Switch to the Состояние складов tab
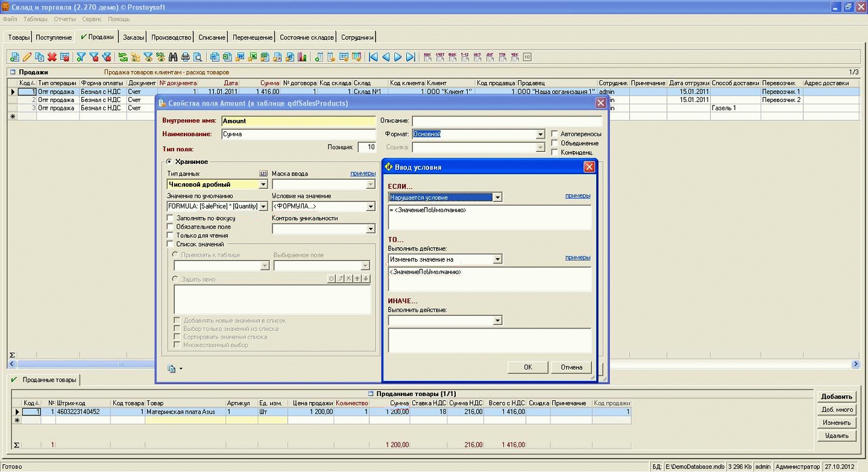Screen dimensions: 868x472 click(306, 37)
